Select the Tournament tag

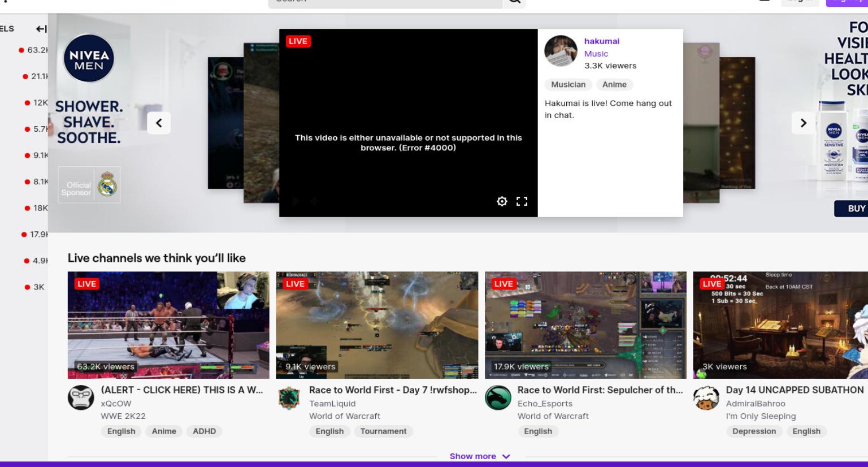coord(383,431)
